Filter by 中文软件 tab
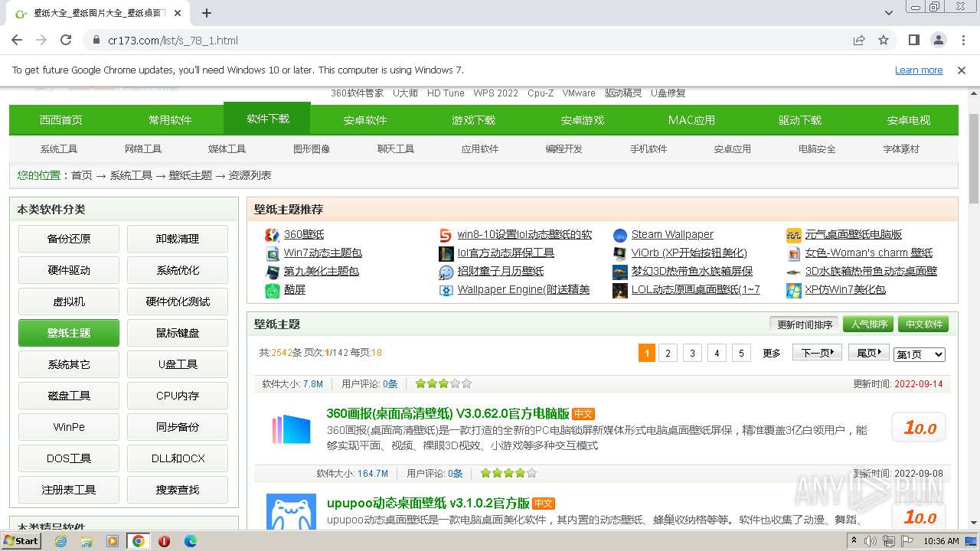 [x=923, y=324]
